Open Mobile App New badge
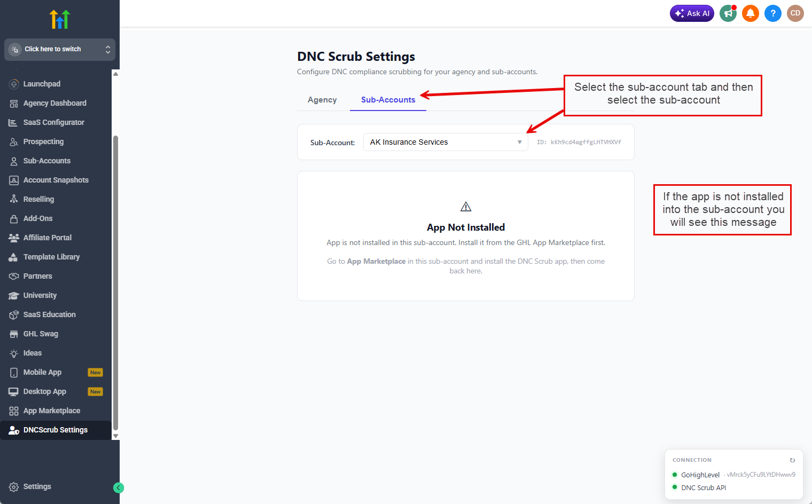Viewport: 812px width, 504px height. [x=96, y=372]
